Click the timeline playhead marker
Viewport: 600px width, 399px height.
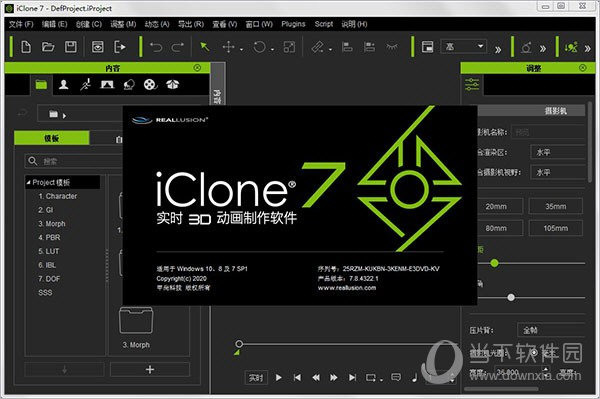(239, 344)
